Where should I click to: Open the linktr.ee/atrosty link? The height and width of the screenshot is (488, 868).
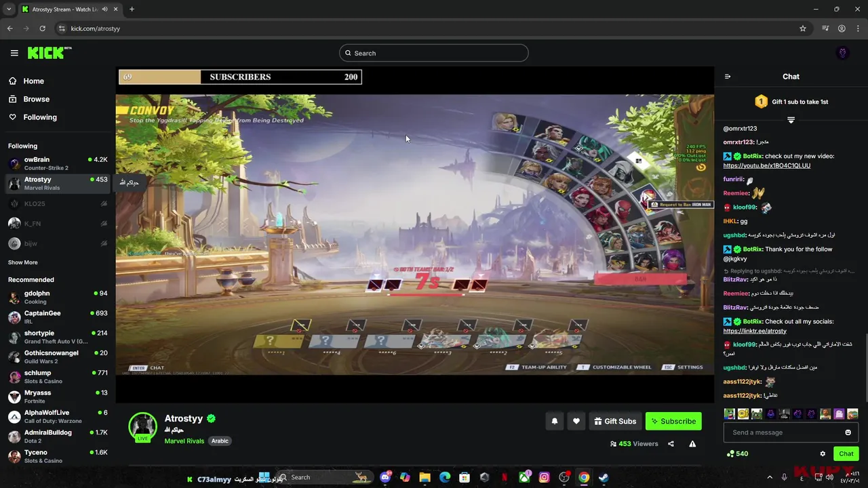coord(755,331)
